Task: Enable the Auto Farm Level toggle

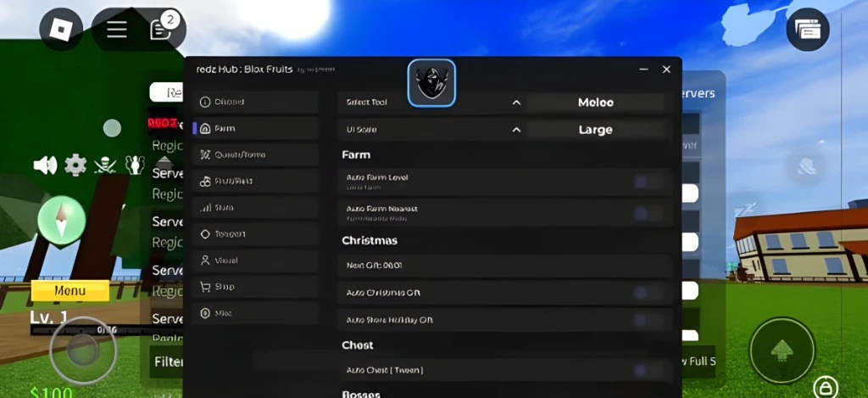Action: [648, 182]
